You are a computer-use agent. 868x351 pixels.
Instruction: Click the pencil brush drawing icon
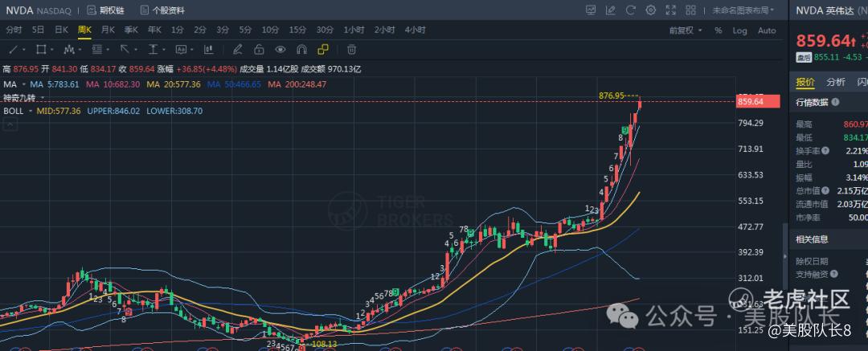237,50
